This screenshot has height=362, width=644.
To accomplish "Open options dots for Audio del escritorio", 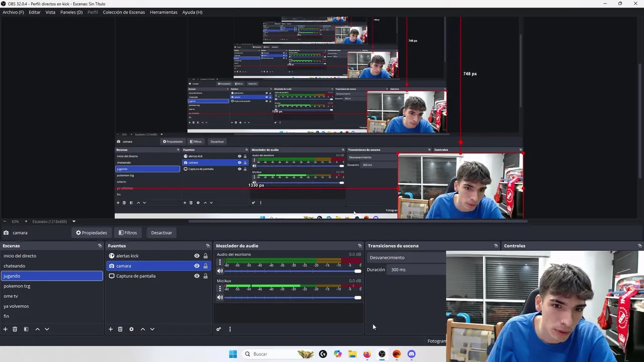I will click(x=220, y=262).
